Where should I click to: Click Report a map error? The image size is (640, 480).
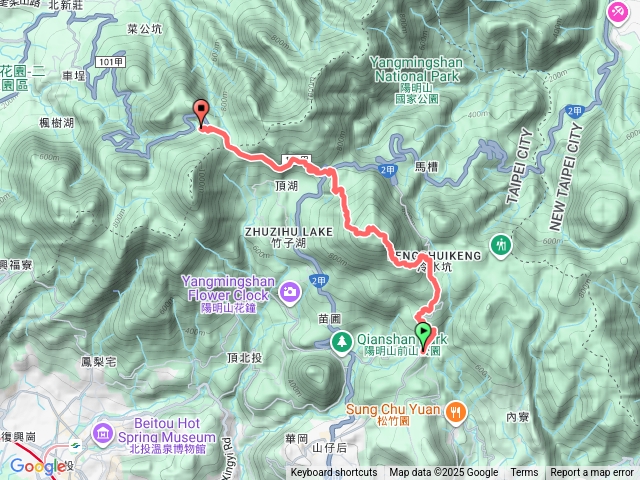coord(592,473)
